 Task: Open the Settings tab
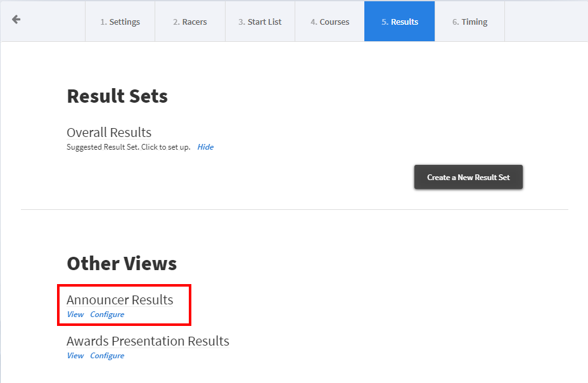tap(120, 22)
